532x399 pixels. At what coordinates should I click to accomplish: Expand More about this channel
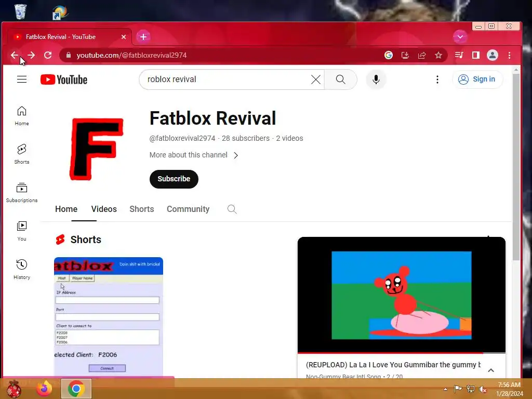pyautogui.click(x=194, y=155)
